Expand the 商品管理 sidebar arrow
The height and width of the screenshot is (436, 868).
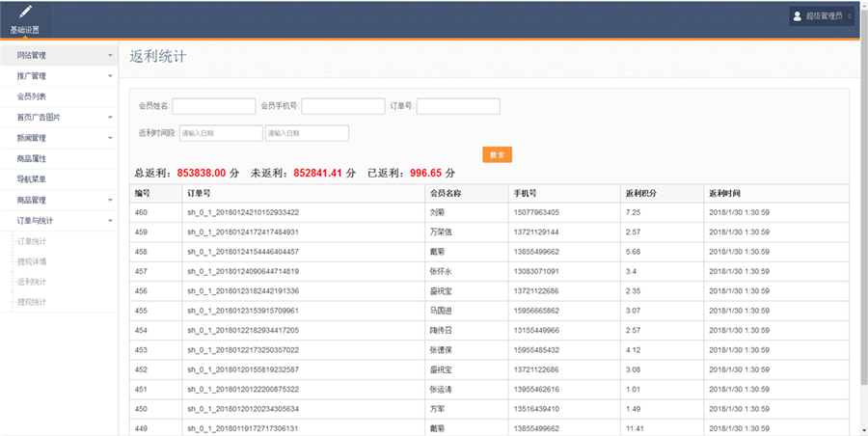[110, 200]
